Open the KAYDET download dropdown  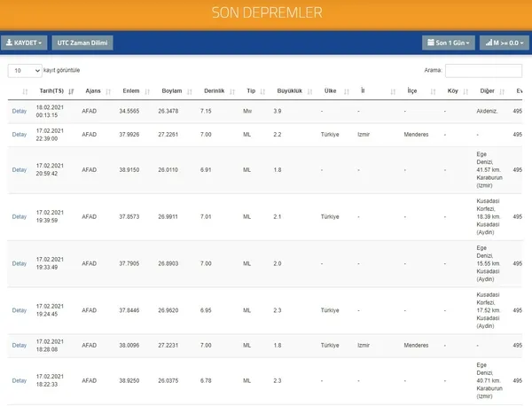click(x=24, y=43)
